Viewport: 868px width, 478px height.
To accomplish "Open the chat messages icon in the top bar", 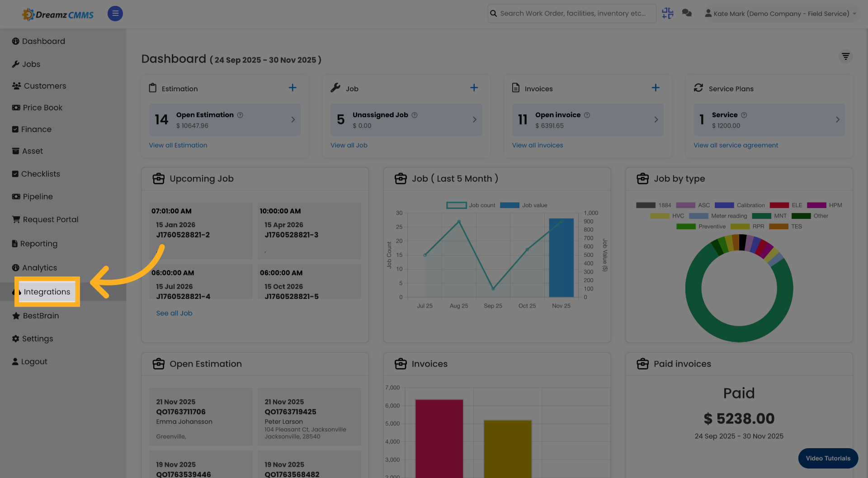I will (687, 13).
